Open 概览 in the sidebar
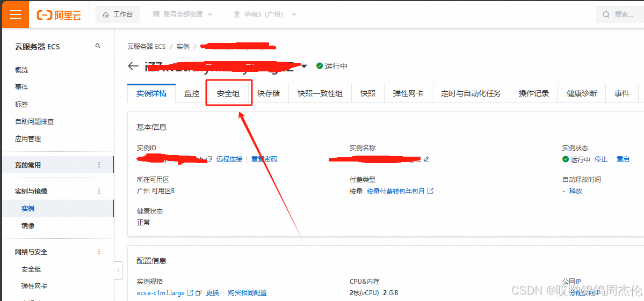 tap(21, 70)
